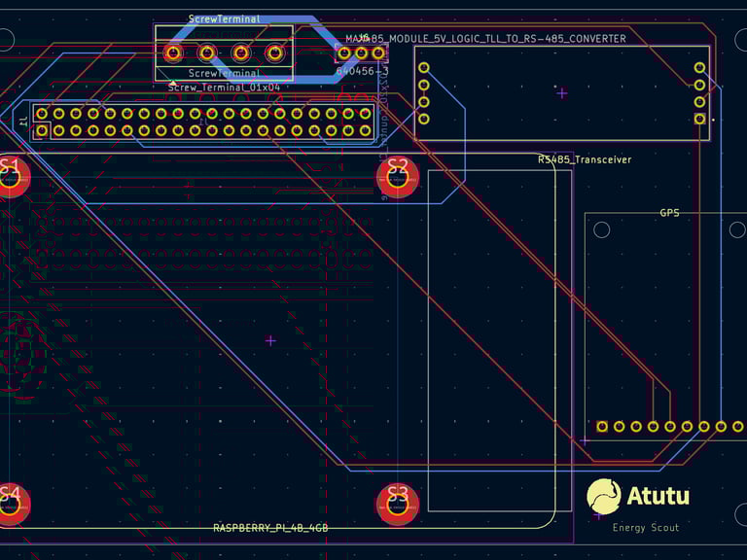Click the rotated 'J1' reference label
The width and height of the screenshot is (747, 560).
[x=23, y=122]
